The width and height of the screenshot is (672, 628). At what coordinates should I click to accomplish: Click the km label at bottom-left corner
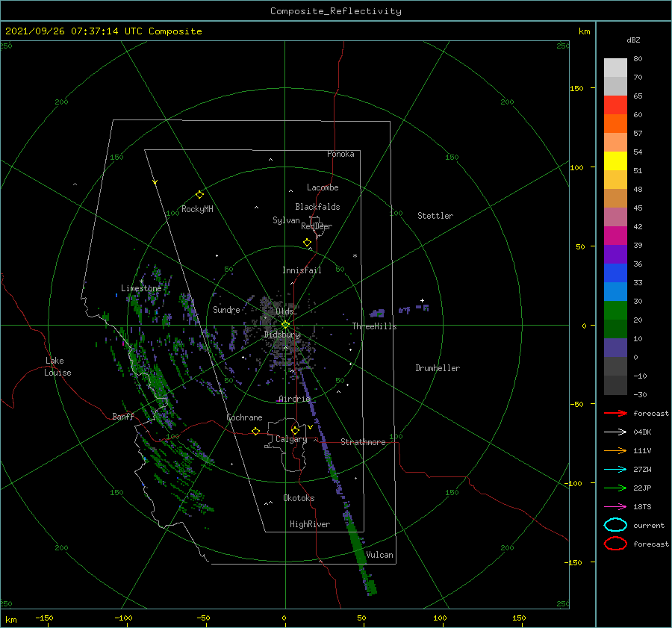click(x=10, y=620)
